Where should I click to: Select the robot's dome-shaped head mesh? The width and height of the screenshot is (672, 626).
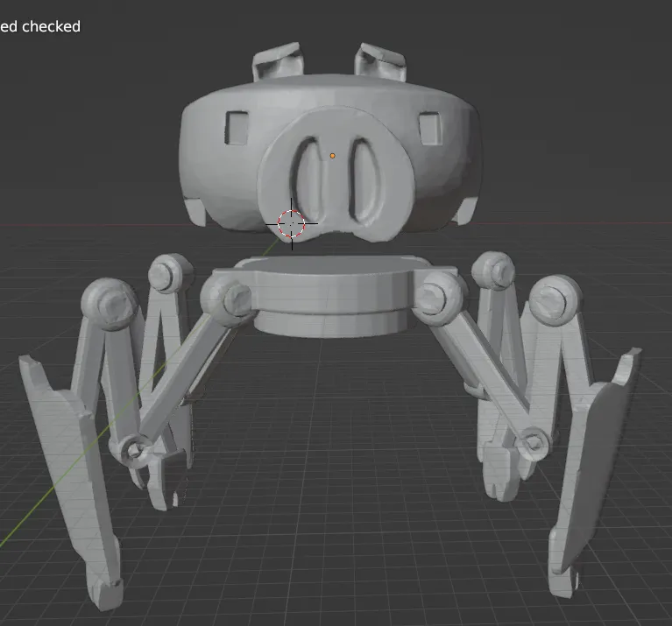(x=330, y=158)
